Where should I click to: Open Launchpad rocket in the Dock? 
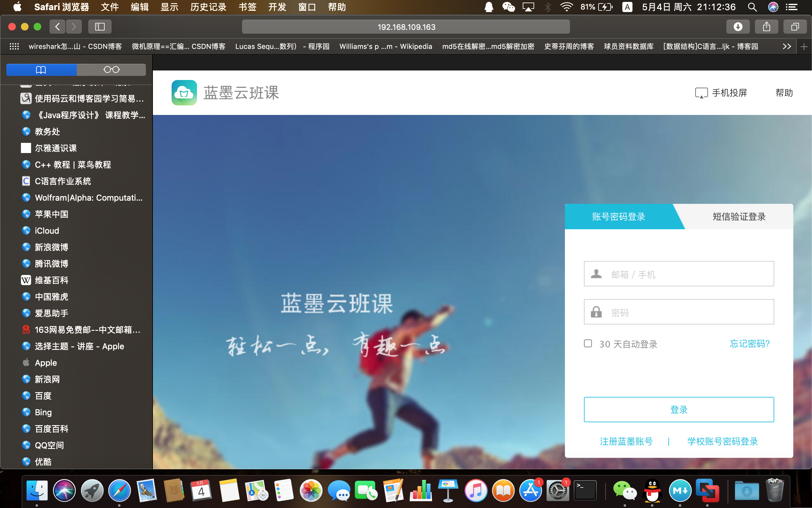coord(92,491)
